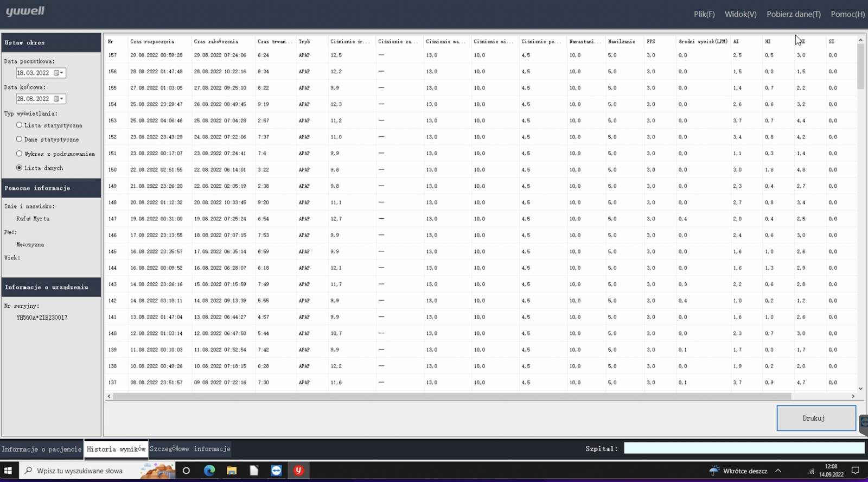Show hidden system tray icons
Screen dimensions: 868x482
pyautogui.click(x=778, y=471)
